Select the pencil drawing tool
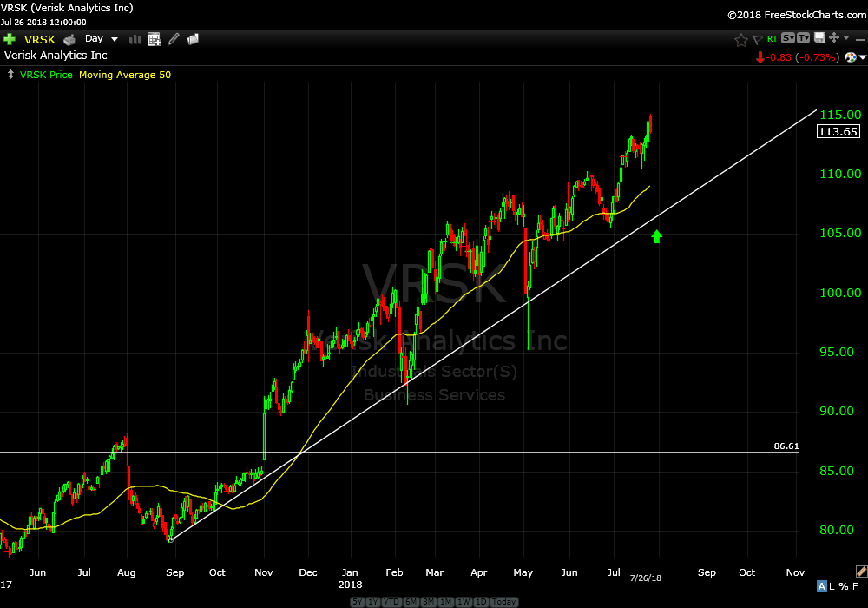868x608 pixels. click(174, 39)
